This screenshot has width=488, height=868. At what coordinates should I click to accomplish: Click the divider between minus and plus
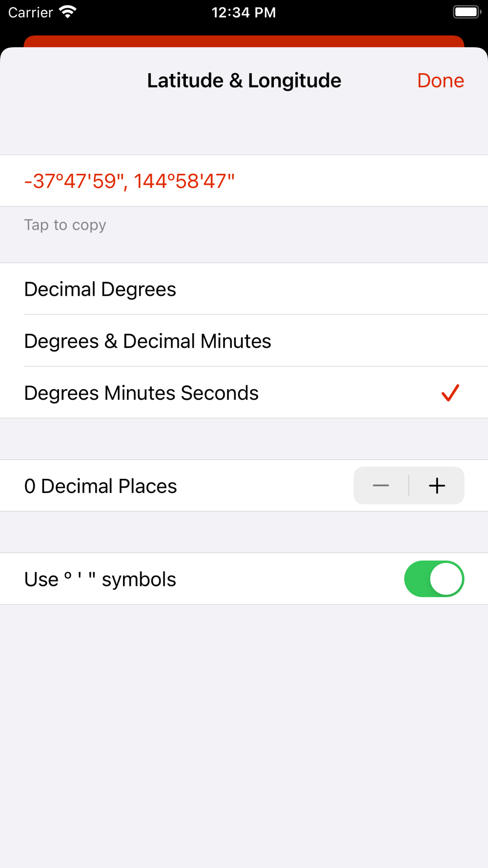tap(409, 486)
